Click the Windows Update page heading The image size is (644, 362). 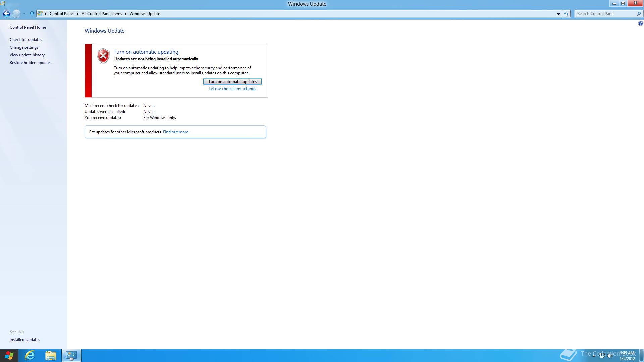click(104, 31)
